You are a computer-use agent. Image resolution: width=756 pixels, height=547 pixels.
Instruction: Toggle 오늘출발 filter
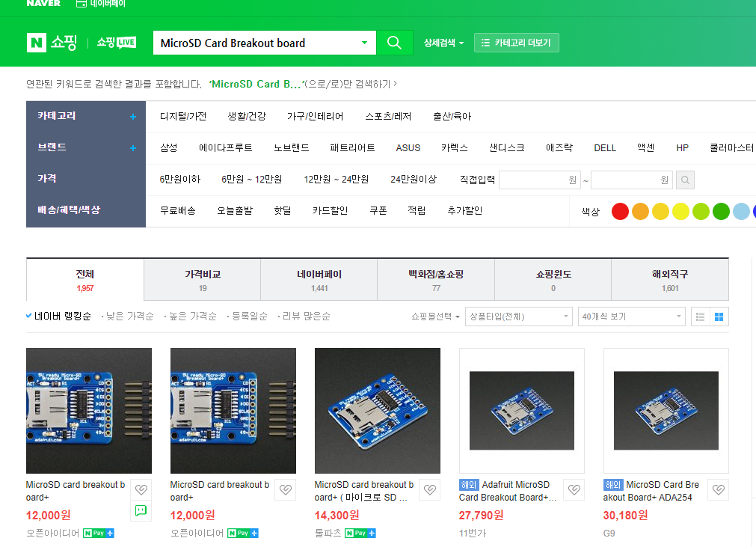235,211
